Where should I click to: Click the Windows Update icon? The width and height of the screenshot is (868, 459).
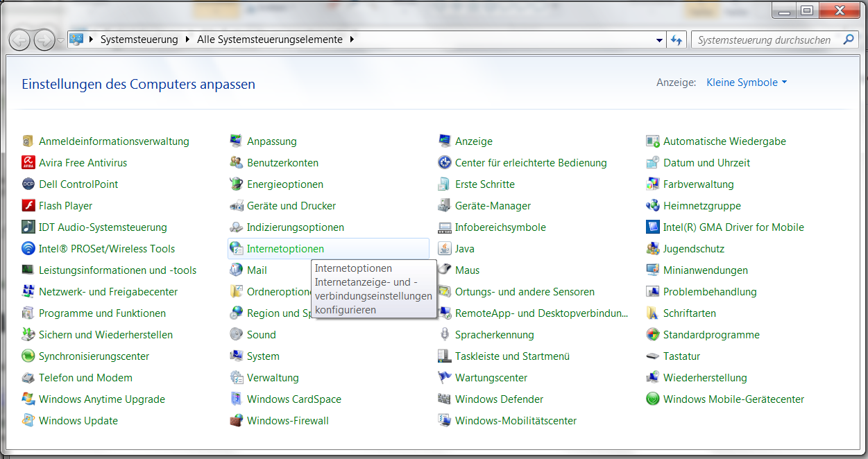click(28, 421)
